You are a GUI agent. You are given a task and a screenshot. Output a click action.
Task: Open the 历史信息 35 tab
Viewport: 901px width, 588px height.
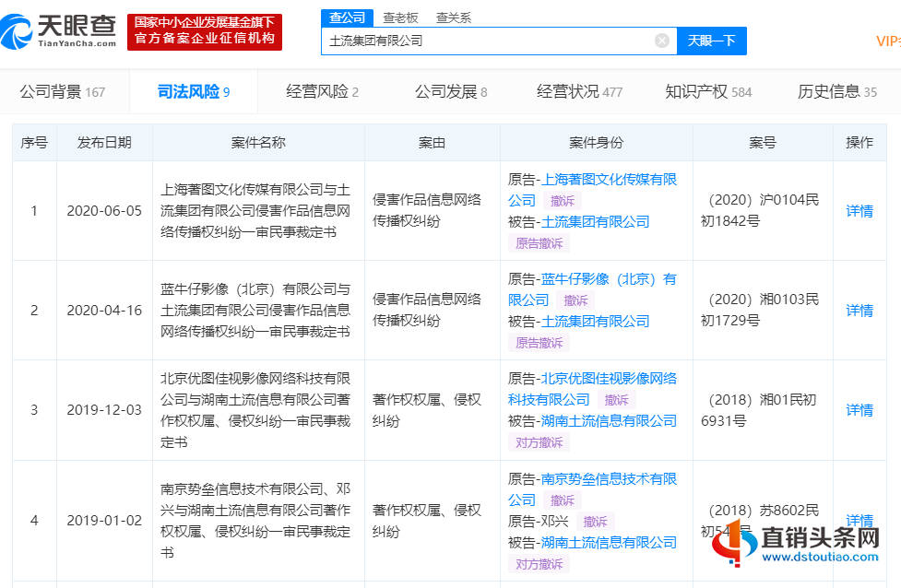837,92
